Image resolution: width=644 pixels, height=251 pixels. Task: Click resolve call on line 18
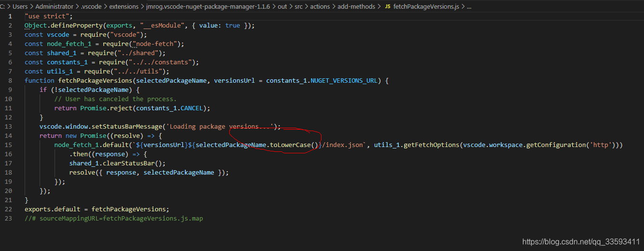click(82, 172)
